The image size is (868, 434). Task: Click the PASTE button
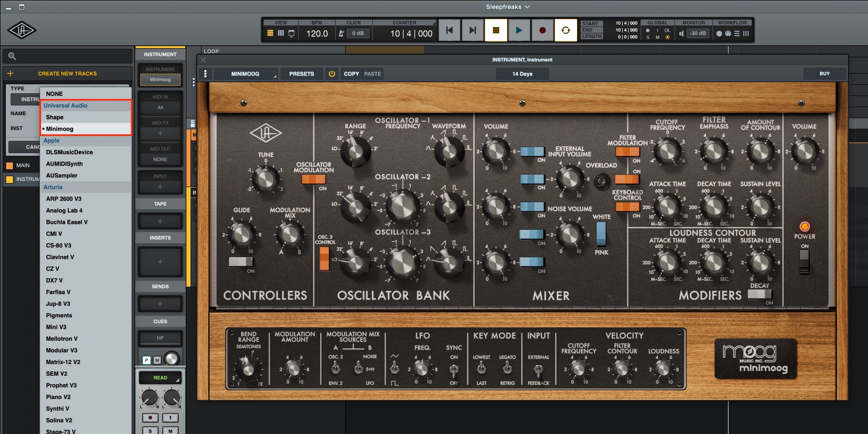click(x=373, y=74)
